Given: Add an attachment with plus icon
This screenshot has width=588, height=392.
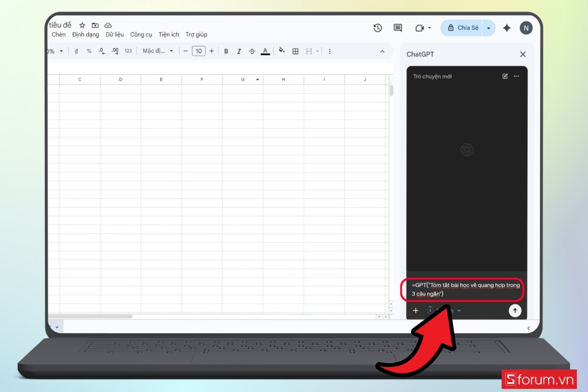Looking at the screenshot, I should [x=416, y=311].
